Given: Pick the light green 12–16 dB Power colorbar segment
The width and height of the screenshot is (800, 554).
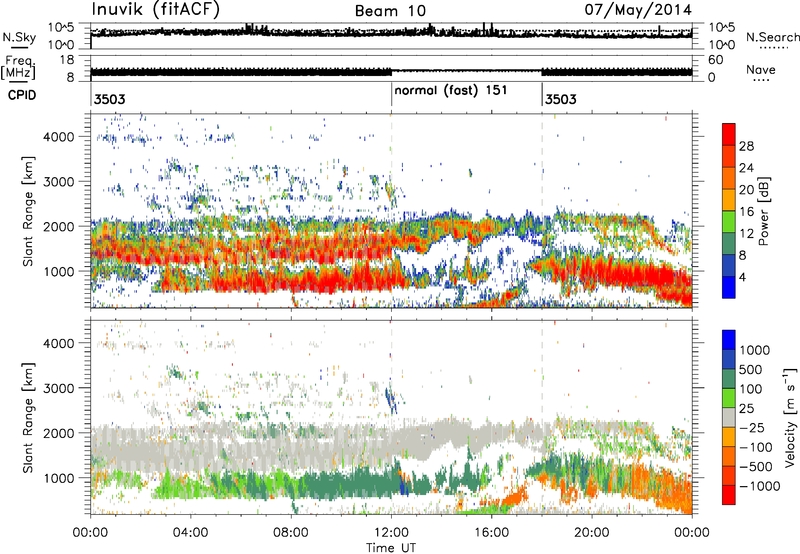Looking at the screenshot, I should click(729, 221).
